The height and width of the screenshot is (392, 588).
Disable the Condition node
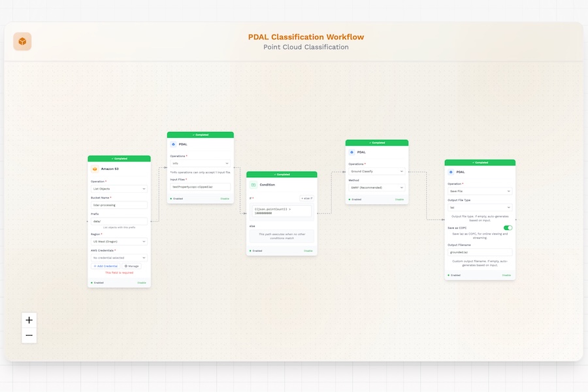click(308, 250)
